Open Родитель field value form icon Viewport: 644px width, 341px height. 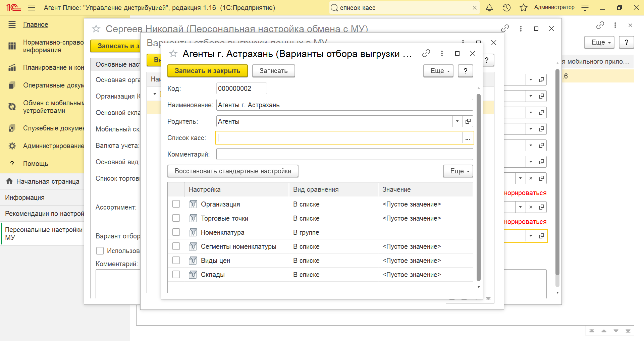click(x=468, y=121)
